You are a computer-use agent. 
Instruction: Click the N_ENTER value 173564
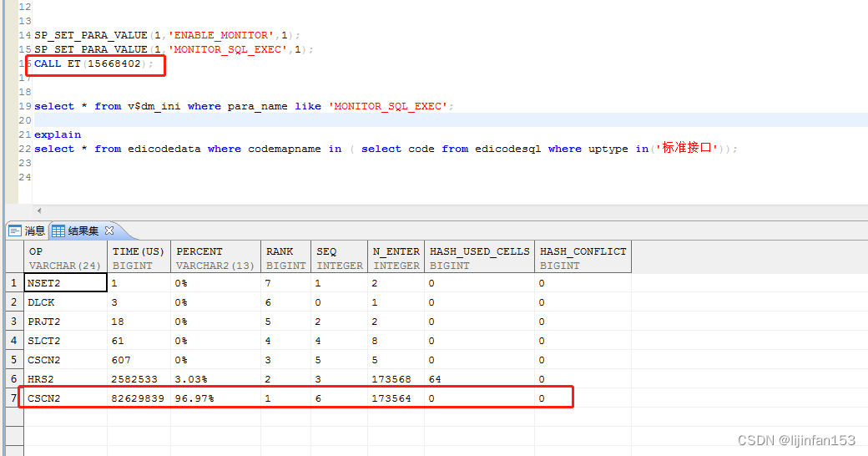pyautogui.click(x=391, y=398)
